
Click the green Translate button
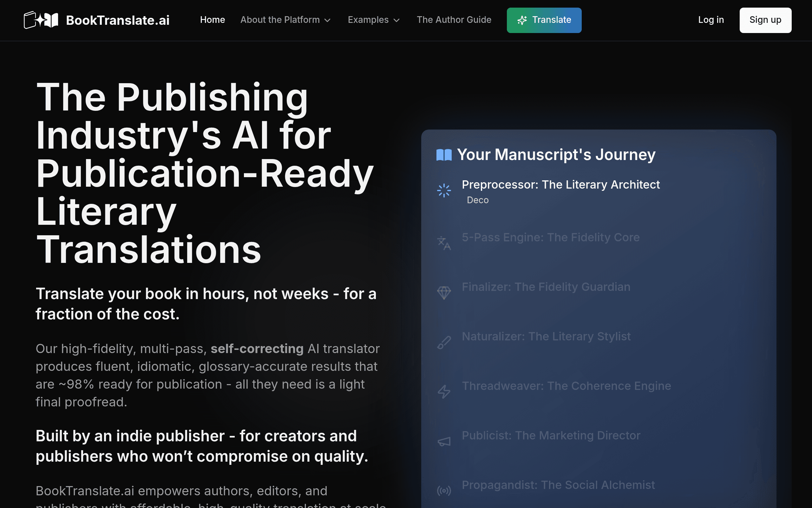click(544, 20)
